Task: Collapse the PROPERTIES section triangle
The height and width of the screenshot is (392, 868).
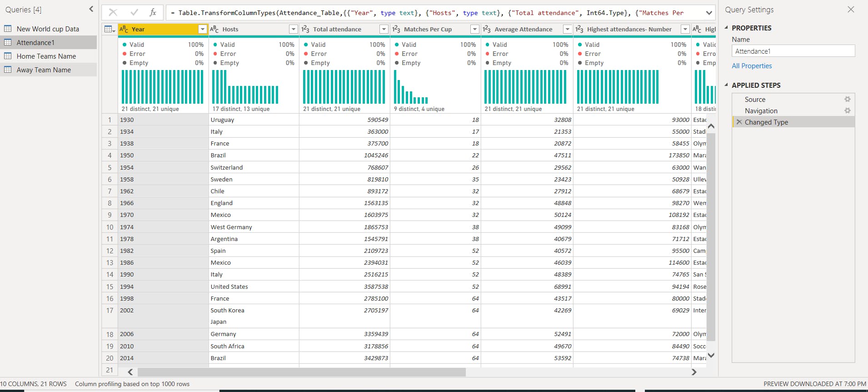Action: [726, 27]
